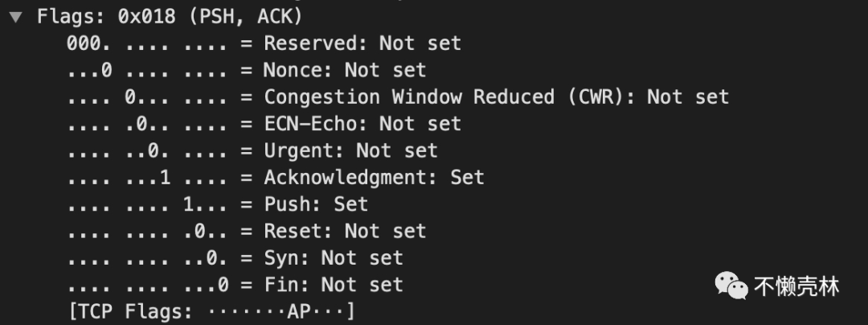Select the Fin: Not set line

pos(235,285)
